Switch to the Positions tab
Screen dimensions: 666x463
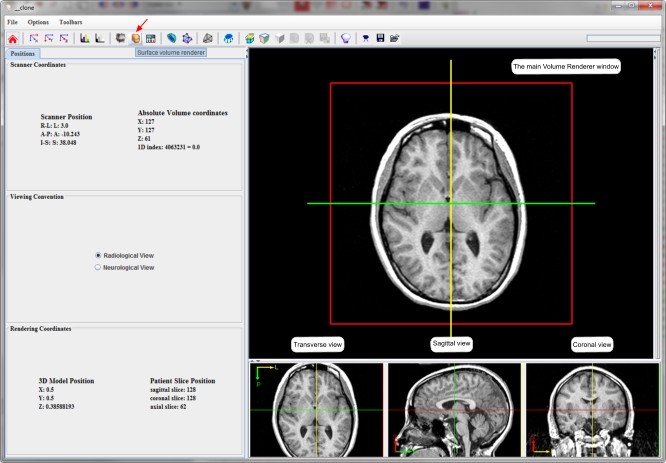(x=23, y=53)
